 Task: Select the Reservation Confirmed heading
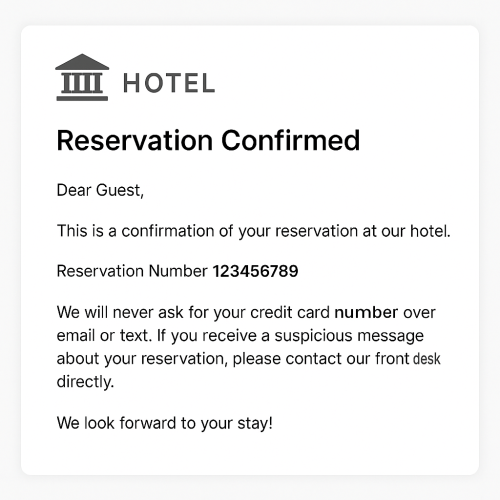208,140
